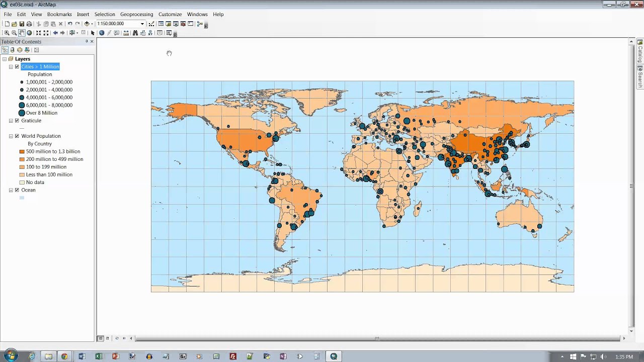Image resolution: width=644 pixels, height=362 pixels.
Task: Open a map document with folder icon
Action: pos(14,24)
